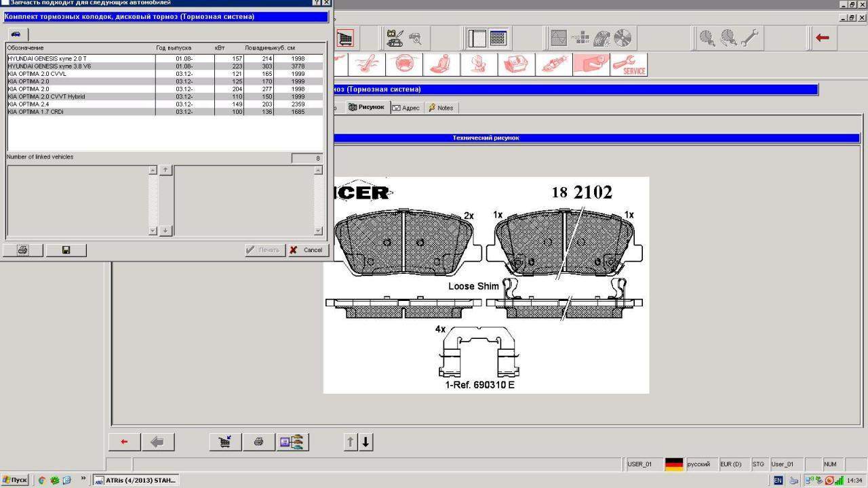Click the black down arrow in bottom toolbar
This screenshot has width=868, height=488.
(x=366, y=442)
